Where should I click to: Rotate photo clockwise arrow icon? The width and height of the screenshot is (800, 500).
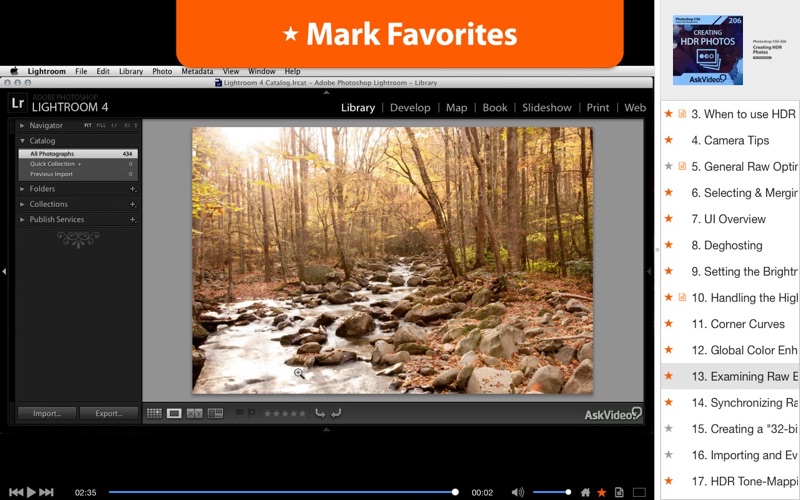coord(336,413)
